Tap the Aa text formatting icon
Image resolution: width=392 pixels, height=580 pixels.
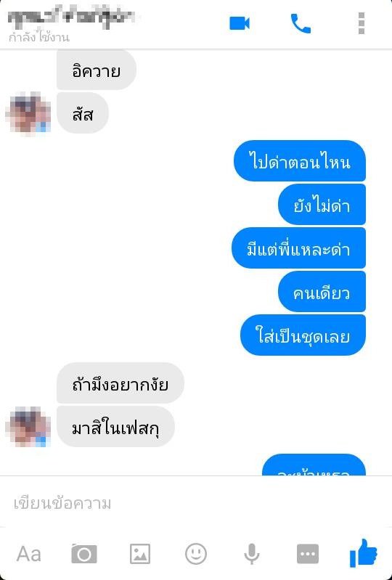click(x=28, y=554)
